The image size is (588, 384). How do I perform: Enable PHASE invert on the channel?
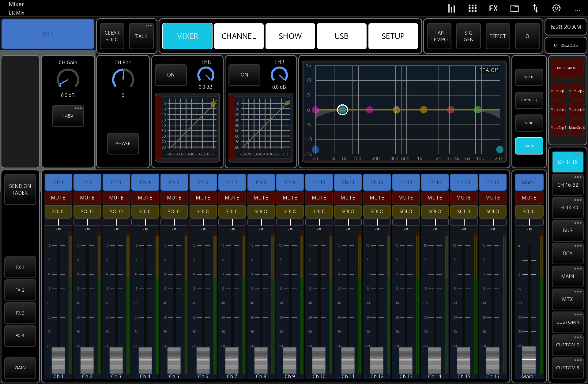click(x=123, y=144)
